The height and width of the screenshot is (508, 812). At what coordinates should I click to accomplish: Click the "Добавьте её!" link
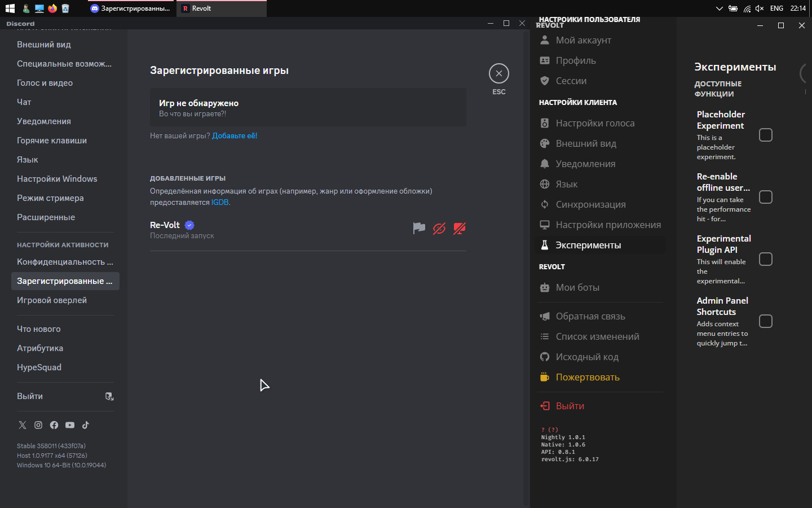(235, 135)
